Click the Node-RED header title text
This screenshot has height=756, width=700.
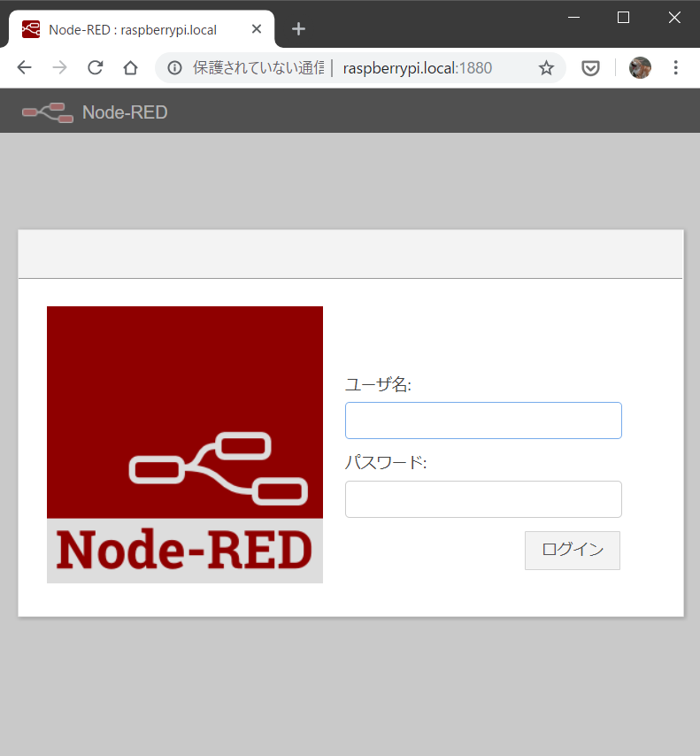click(x=125, y=112)
